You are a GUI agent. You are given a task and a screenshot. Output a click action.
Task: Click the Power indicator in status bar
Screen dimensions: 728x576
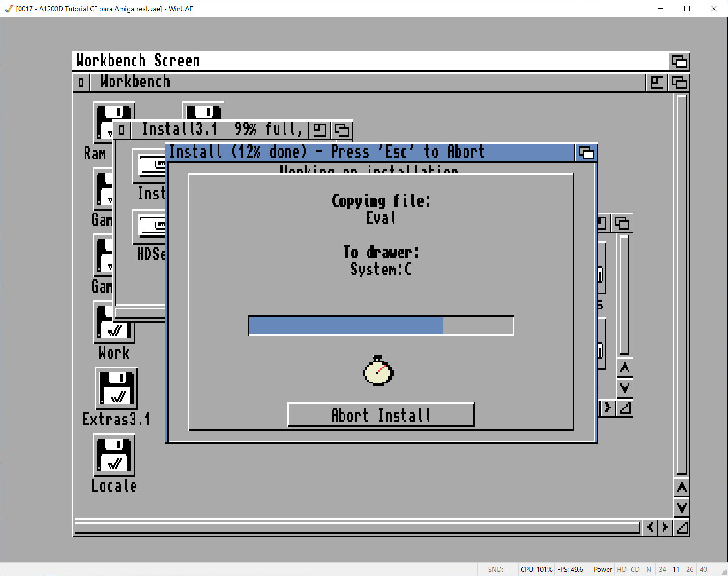(603, 570)
